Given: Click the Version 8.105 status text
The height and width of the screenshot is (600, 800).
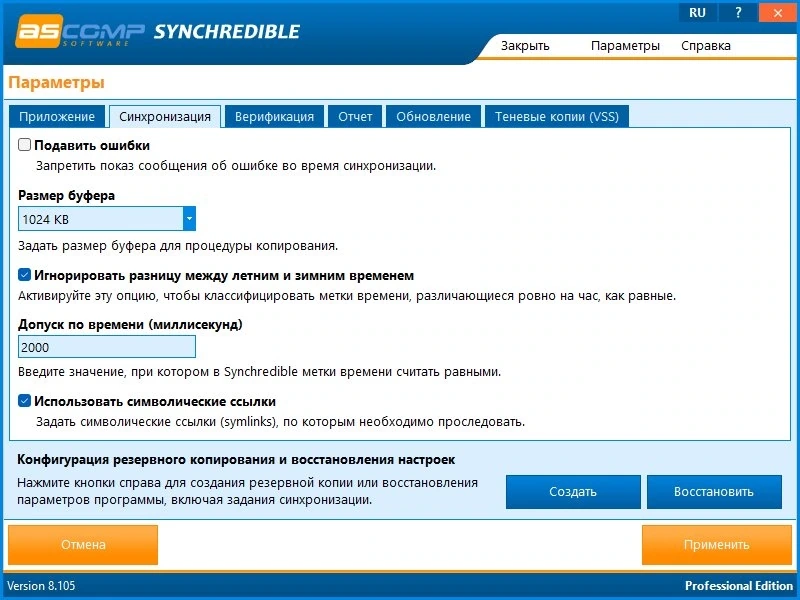Looking at the screenshot, I should (41, 586).
